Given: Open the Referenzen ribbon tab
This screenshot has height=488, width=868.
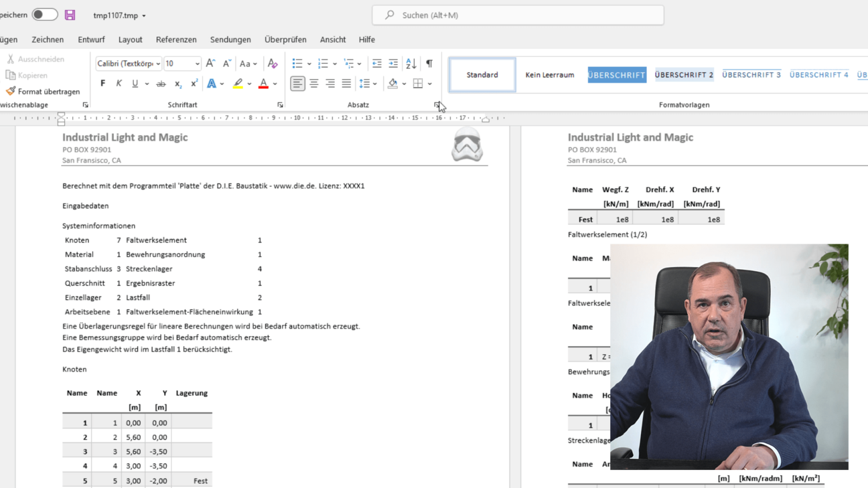Looking at the screenshot, I should [x=176, y=39].
